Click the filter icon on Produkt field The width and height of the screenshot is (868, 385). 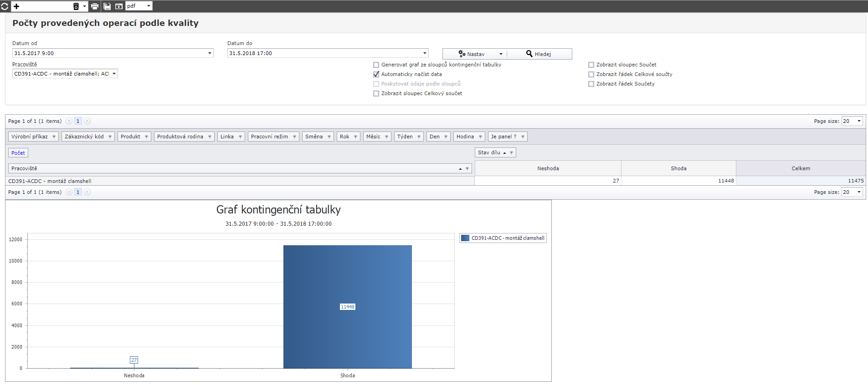coord(146,137)
